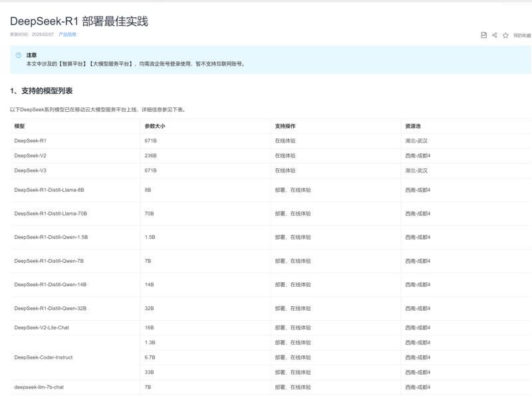
Task: Click the 更新时间 2025/02/07 text
Action: 32,35
